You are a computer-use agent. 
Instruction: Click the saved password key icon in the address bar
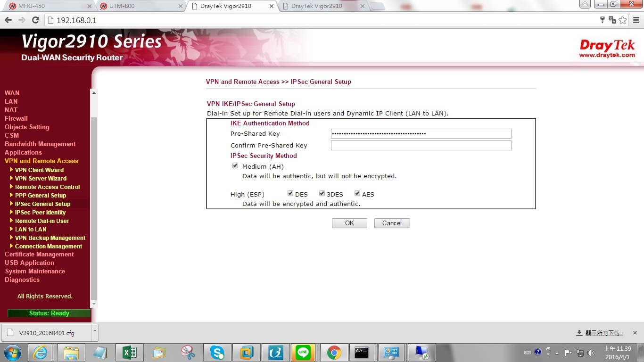tap(603, 20)
